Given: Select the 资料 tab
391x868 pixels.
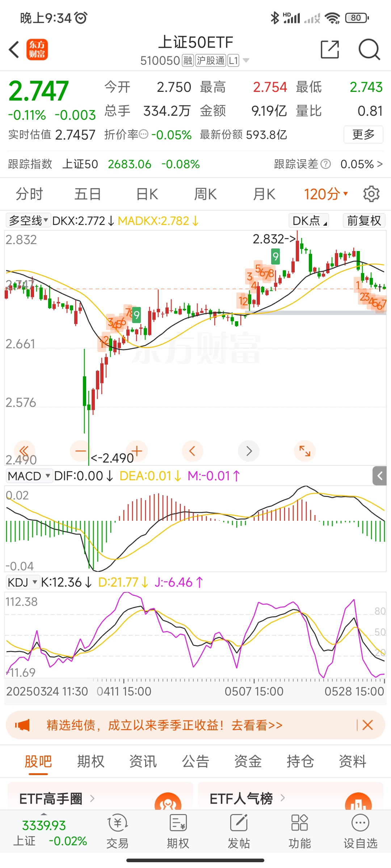Looking at the screenshot, I should [x=352, y=761].
